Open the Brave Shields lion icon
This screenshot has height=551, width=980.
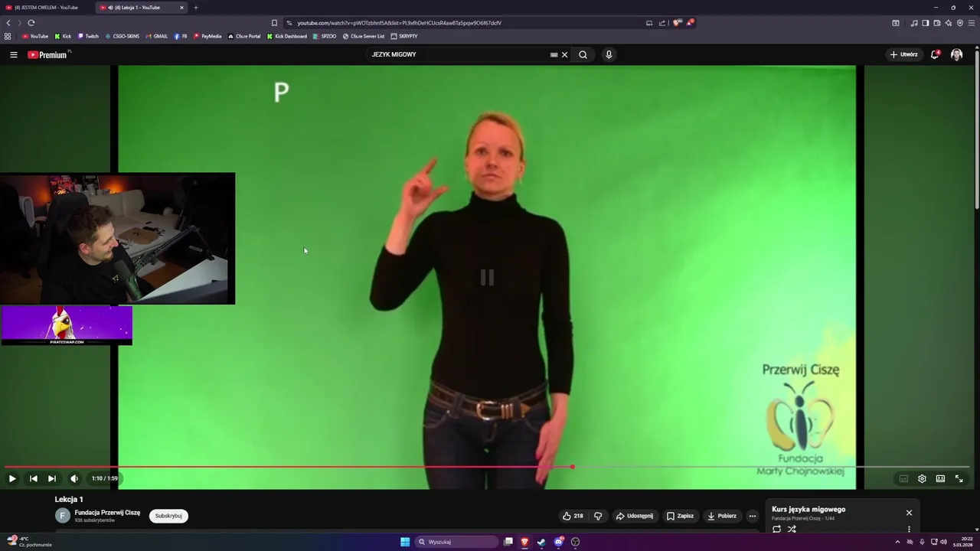pos(677,23)
